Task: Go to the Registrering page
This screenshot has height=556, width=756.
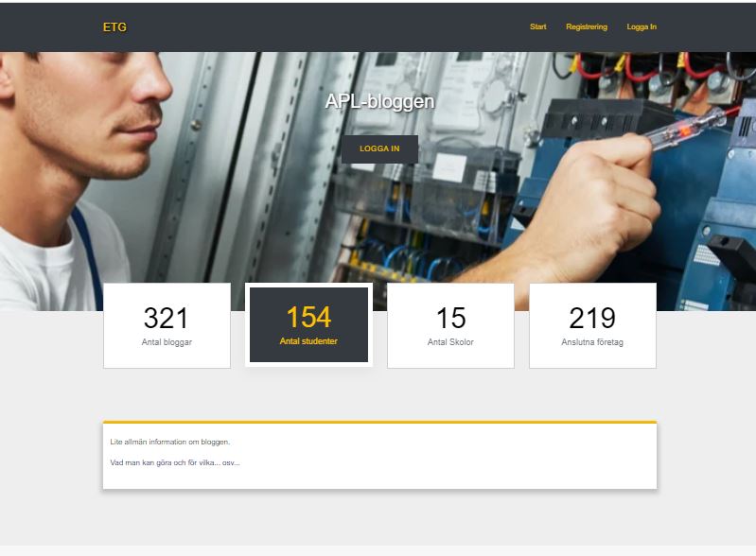Action: (587, 27)
